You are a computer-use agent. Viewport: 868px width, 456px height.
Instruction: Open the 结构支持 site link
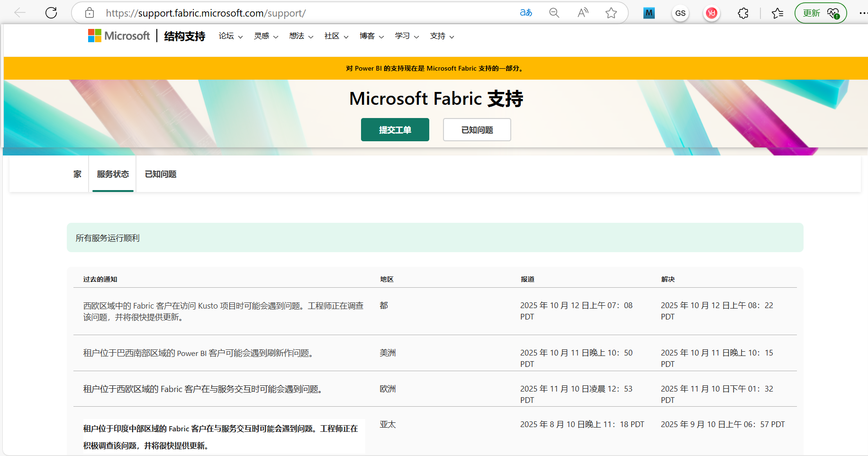pos(185,36)
